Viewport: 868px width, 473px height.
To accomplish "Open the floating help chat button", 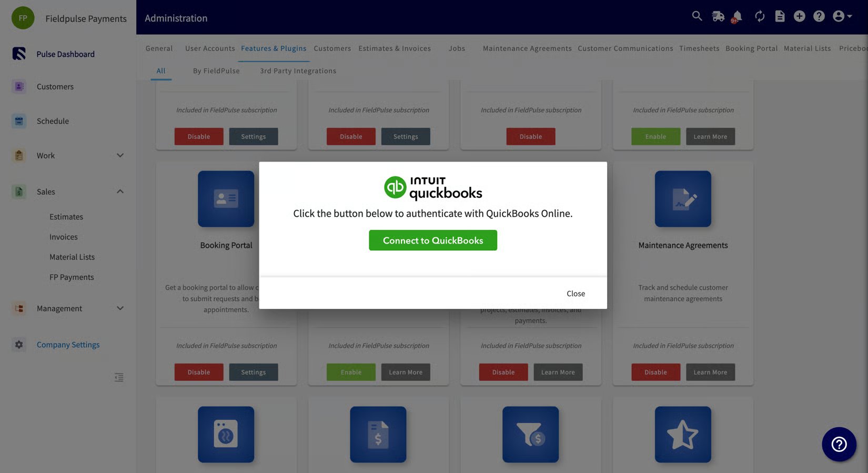I will (839, 444).
